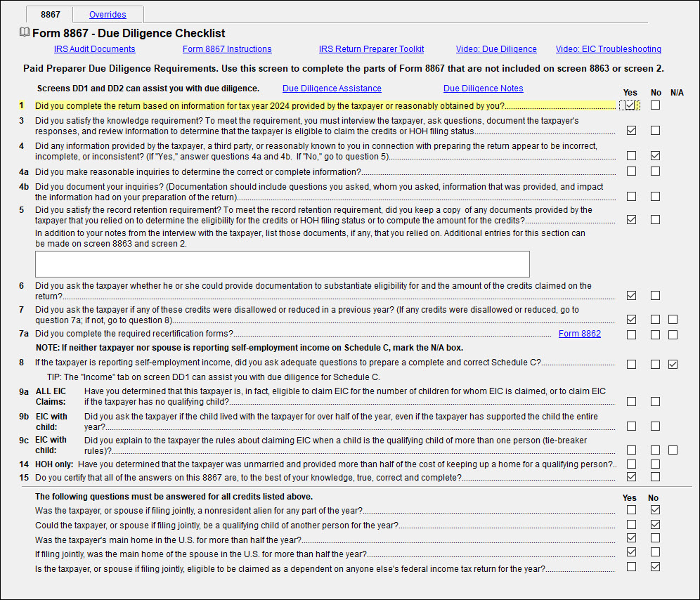Check Yes for question 4 inconsistent information
The image size is (700, 600).
point(631,156)
